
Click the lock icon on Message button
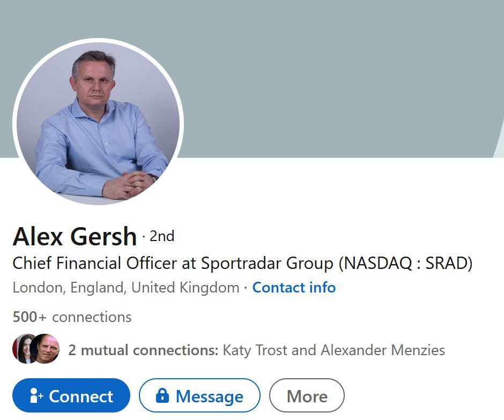click(x=161, y=396)
